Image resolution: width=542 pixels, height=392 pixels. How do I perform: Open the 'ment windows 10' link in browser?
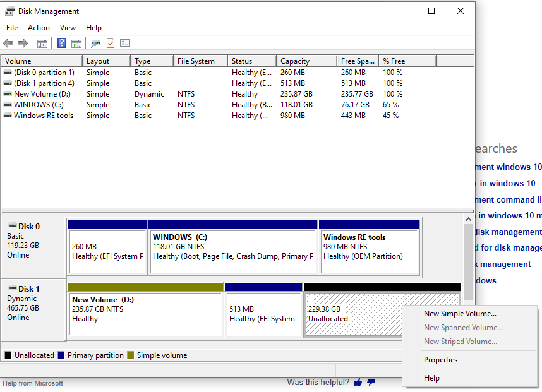click(509, 167)
